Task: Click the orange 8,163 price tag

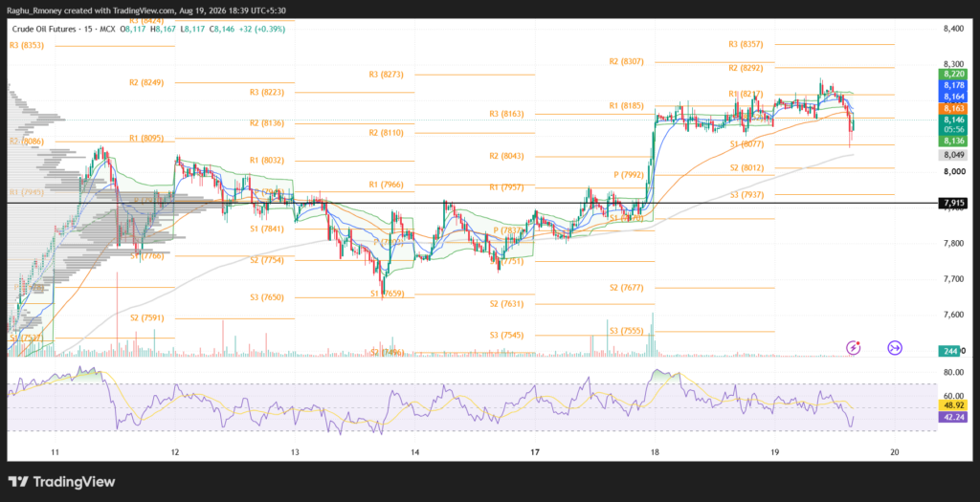Action: pos(953,108)
